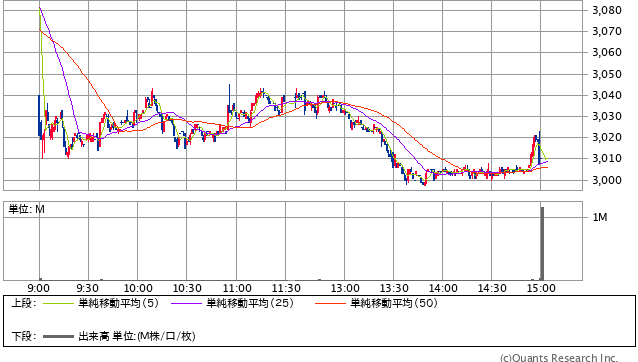Click the 単純移動平均(5) legend text

click(118, 303)
